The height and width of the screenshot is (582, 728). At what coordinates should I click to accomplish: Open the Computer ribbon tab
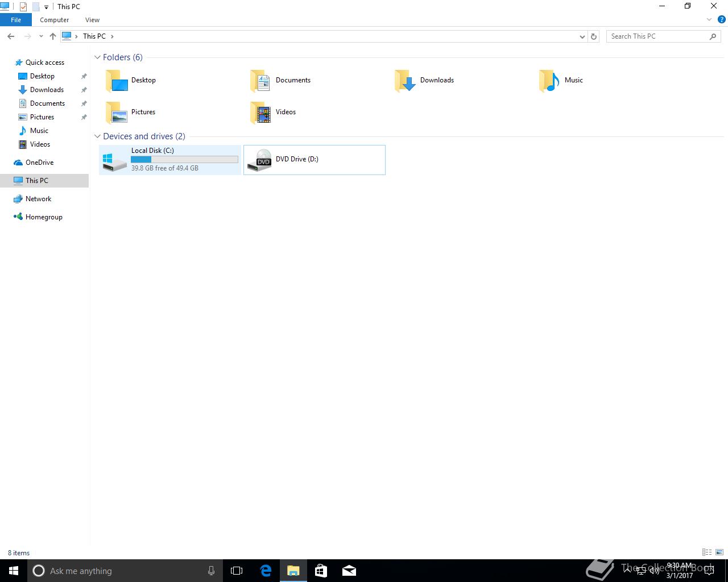pos(55,20)
